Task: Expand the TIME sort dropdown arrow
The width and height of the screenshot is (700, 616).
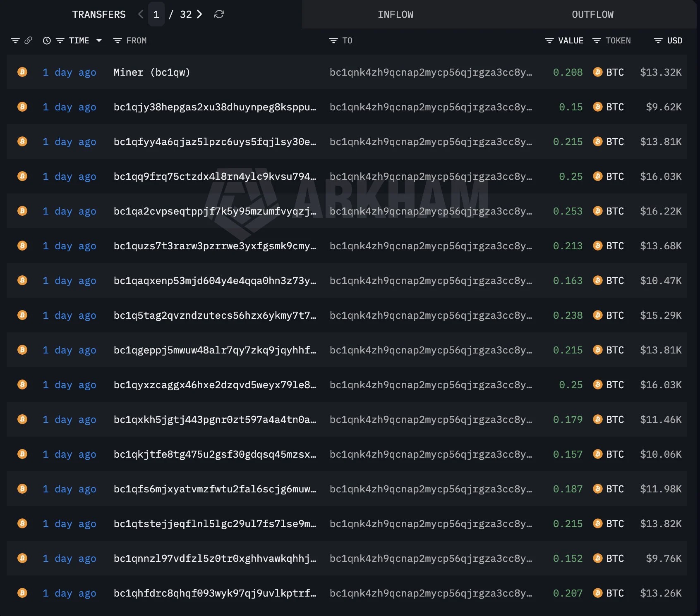Action: 99,41
